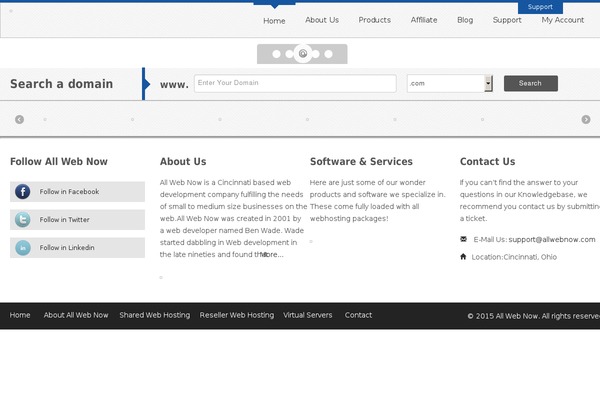Image resolution: width=600 pixels, height=400 pixels.
Task: Click the Contact Us heading
Action: click(488, 162)
